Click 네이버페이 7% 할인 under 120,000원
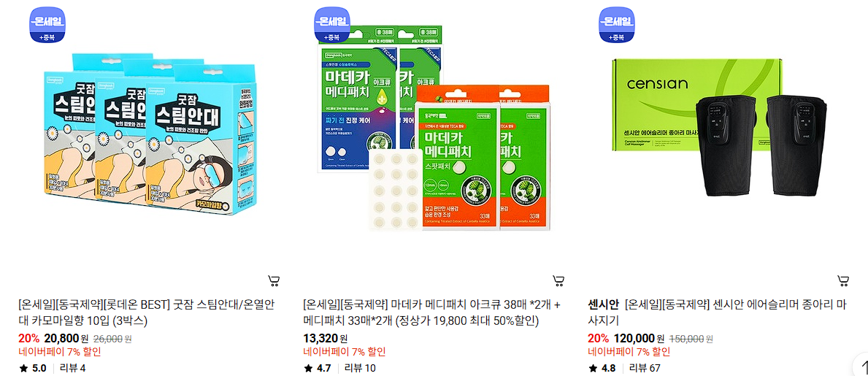 (629, 352)
